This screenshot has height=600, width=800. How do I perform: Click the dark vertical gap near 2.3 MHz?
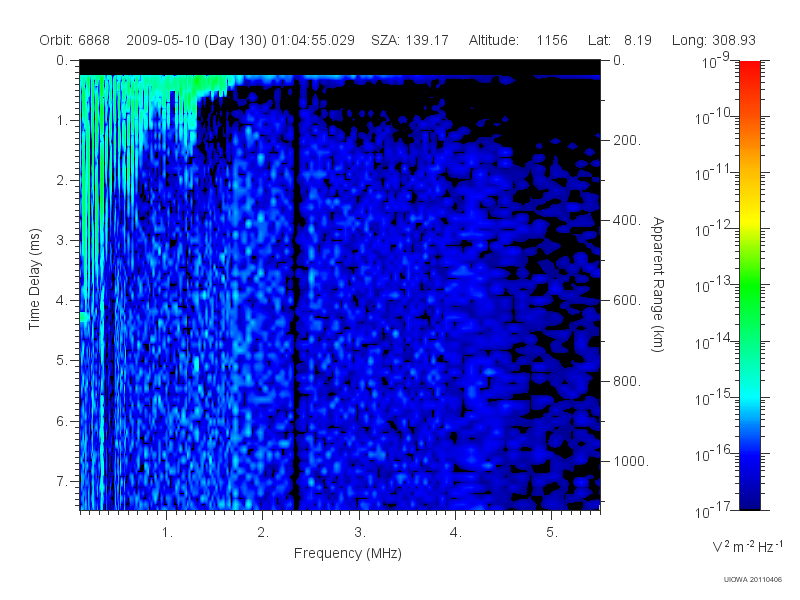point(296,293)
